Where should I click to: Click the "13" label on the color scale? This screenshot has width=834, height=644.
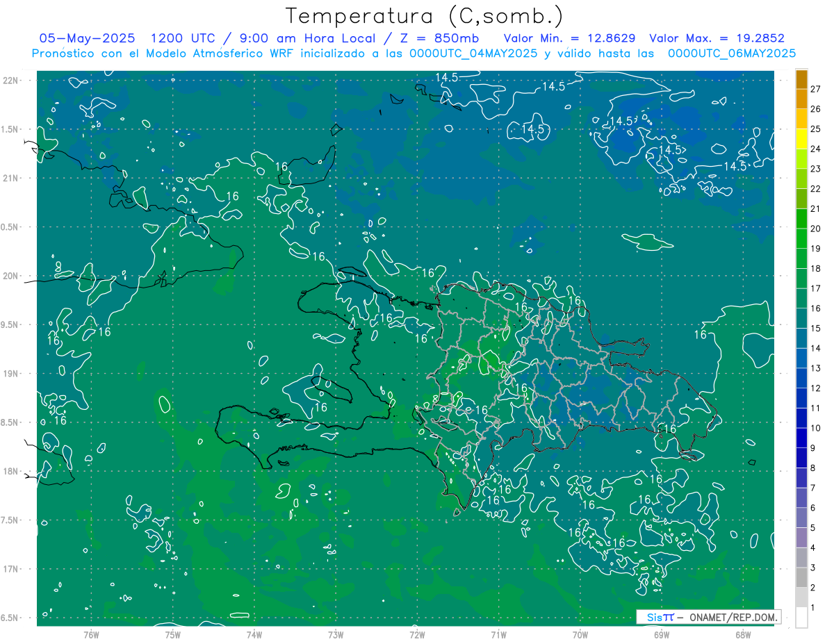[x=815, y=368]
